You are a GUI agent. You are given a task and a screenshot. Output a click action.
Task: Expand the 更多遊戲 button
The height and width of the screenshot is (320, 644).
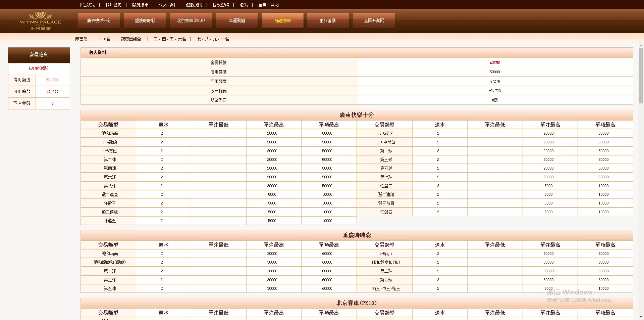(x=328, y=20)
